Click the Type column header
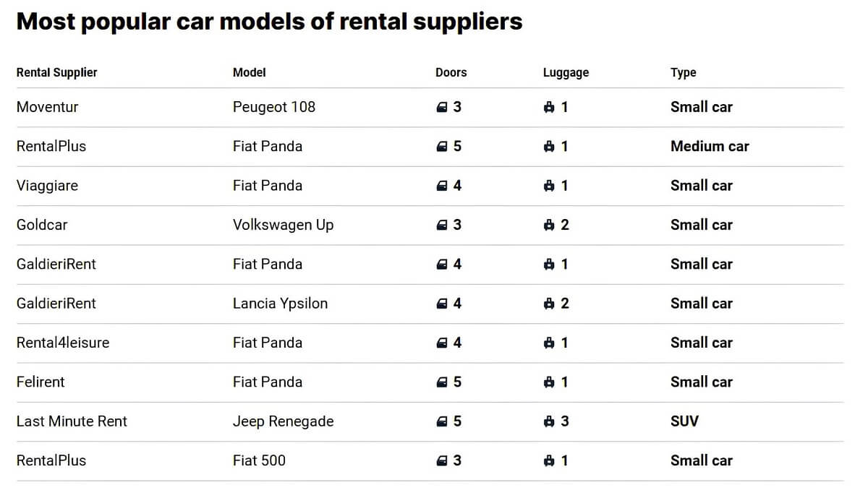Image resolution: width=868 pixels, height=498 pixels. [x=684, y=72]
